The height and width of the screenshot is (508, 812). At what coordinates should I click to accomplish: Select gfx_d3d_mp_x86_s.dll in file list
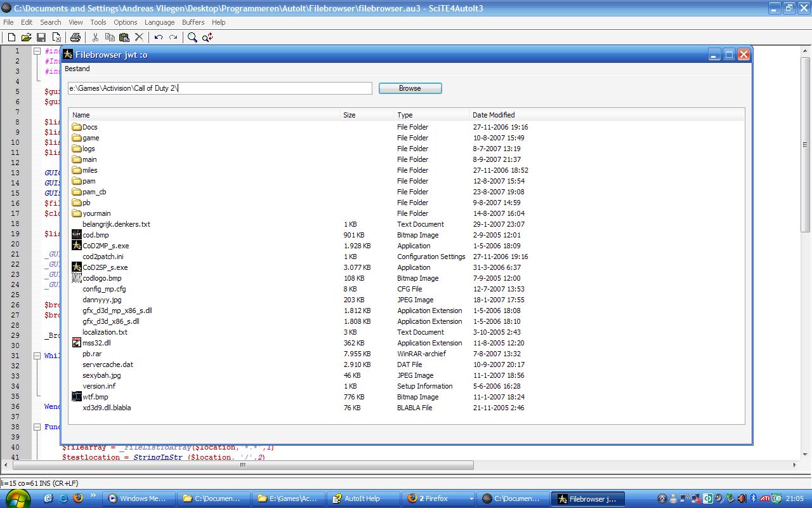(117, 311)
